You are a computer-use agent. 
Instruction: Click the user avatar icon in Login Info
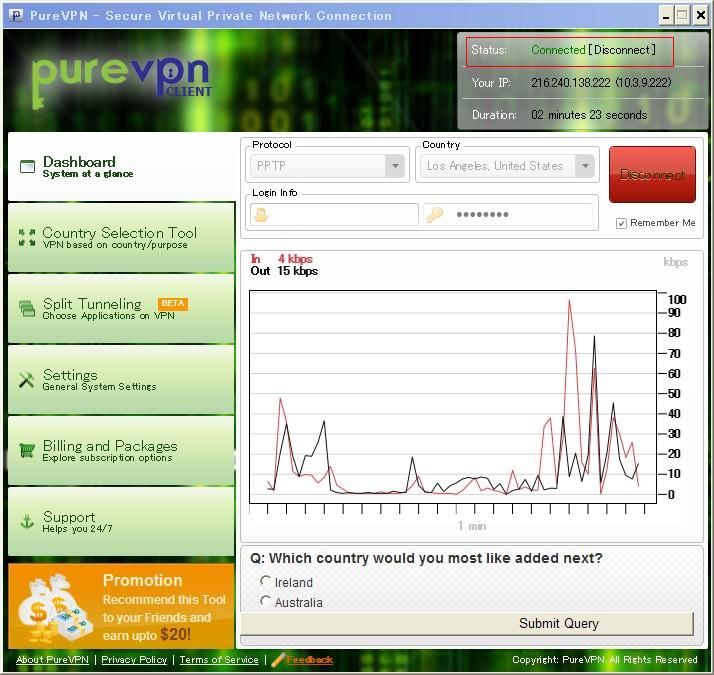tap(261, 215)
